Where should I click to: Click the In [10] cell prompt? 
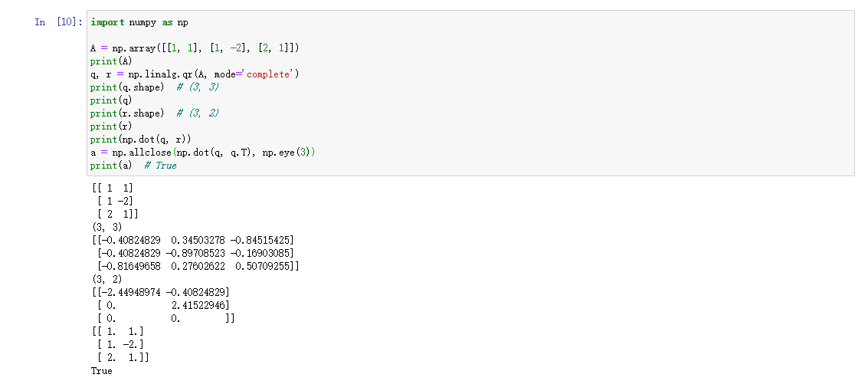59,22
